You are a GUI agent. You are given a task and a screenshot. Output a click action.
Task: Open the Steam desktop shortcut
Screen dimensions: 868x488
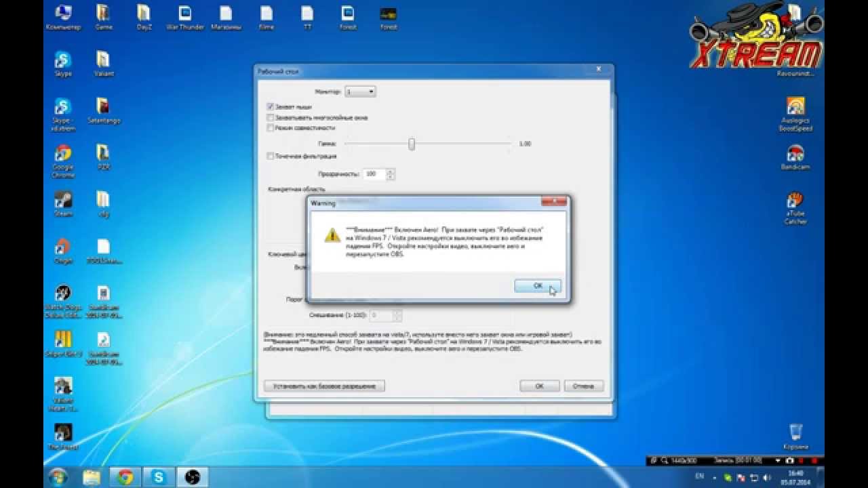pos(63,204)
